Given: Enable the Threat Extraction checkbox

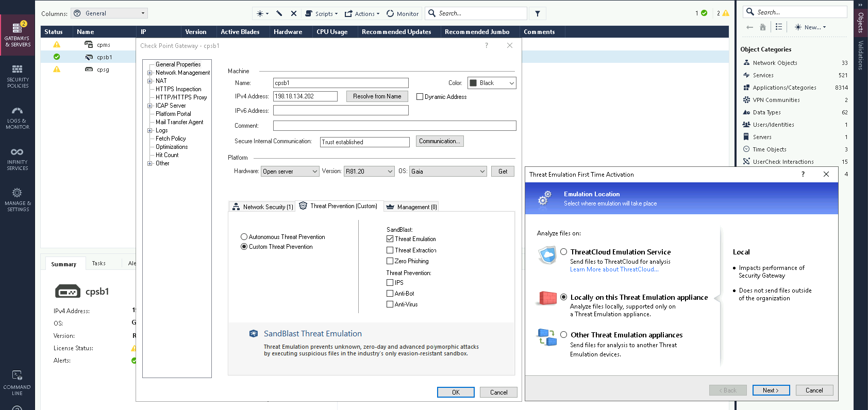Looking at the screenshot, I should [x=390, y=250].
